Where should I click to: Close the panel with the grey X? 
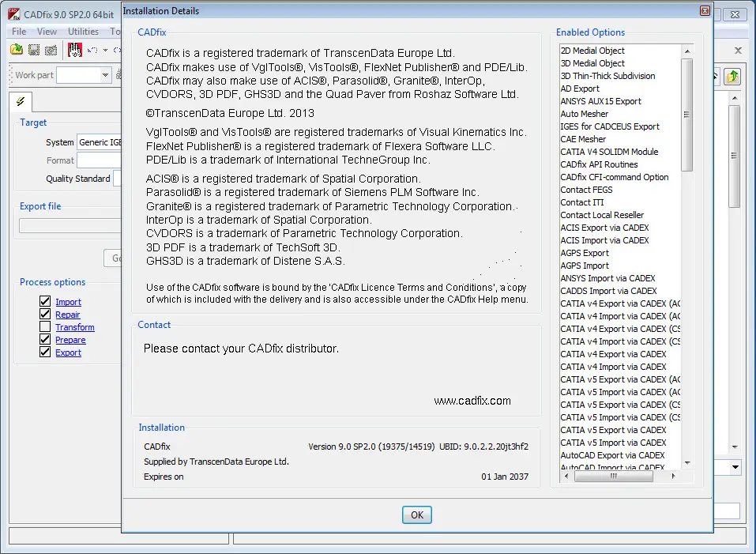(738, 50)
